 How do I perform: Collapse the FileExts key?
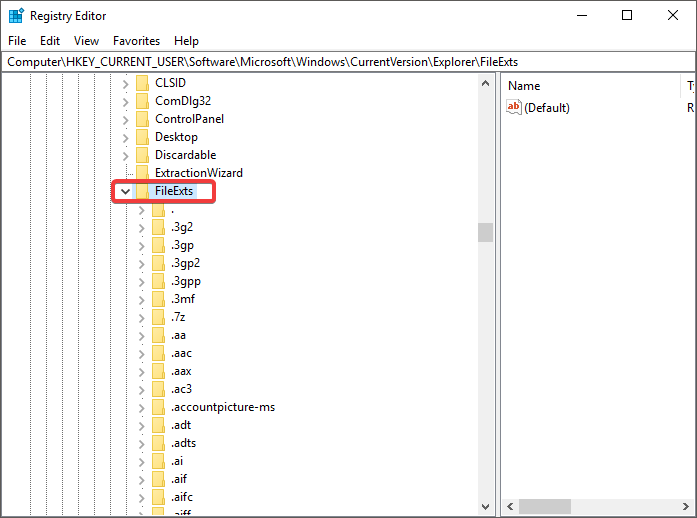point(125,191)
